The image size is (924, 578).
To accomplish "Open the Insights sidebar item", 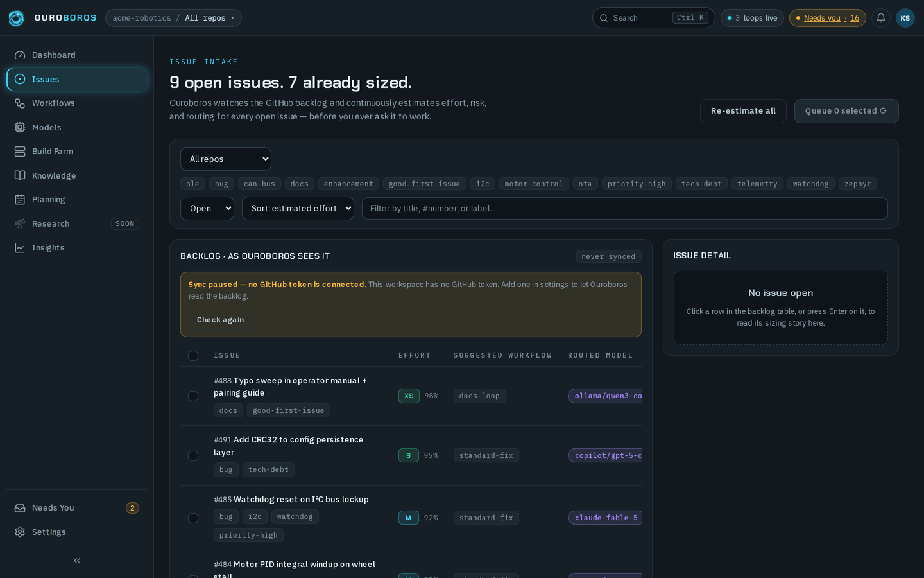I will (77, 248).
